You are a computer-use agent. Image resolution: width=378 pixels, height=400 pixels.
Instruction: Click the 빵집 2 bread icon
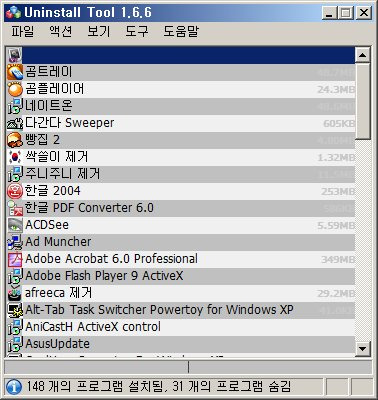point(15,140)
